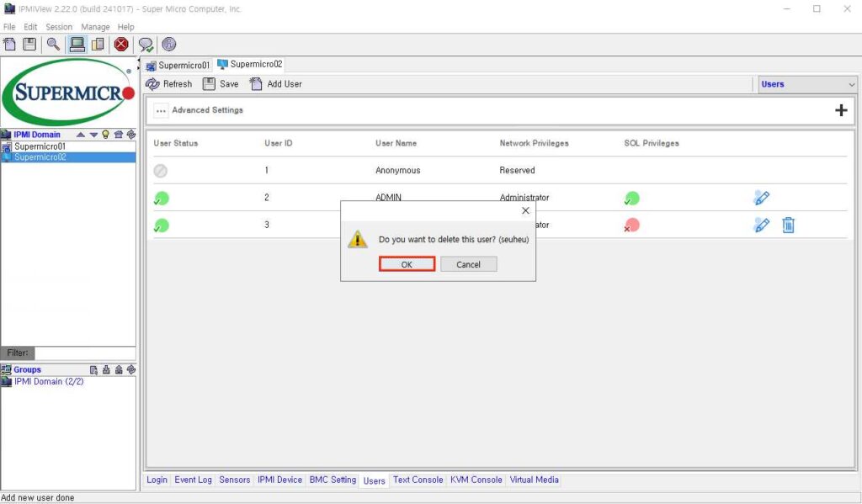The width and height of the screenshot is (862, 504).
Task: Open the Event Log tab
Action: [x=193, y=480]
